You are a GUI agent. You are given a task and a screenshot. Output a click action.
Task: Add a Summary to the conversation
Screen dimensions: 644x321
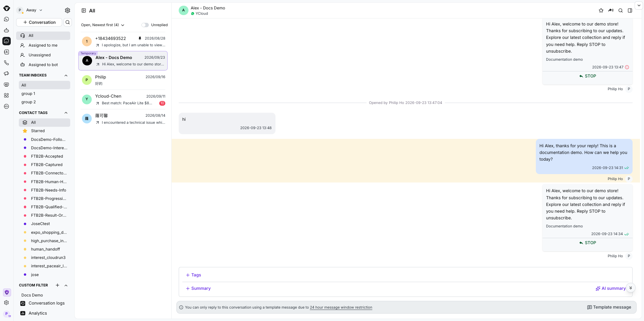click(x=198, y=288)
